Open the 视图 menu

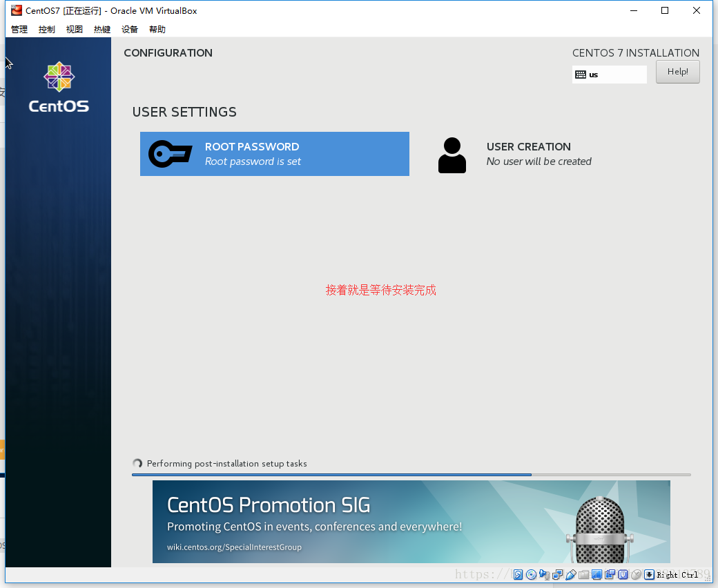(74, 29)
